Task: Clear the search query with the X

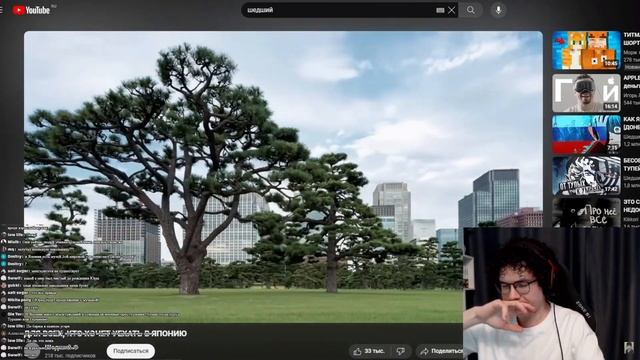Action: [x=451, y=10]
